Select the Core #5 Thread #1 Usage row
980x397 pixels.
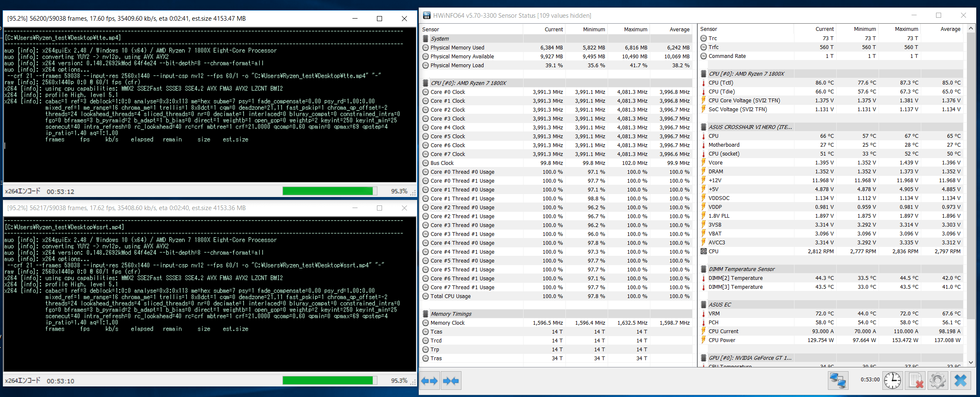(557, 269)
